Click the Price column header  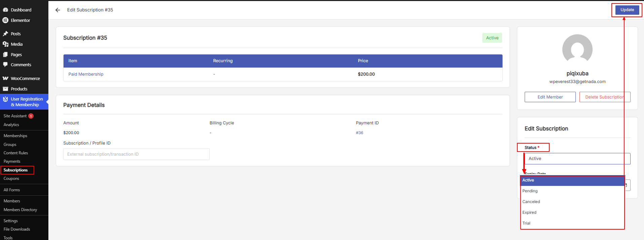tap(363, 61)
